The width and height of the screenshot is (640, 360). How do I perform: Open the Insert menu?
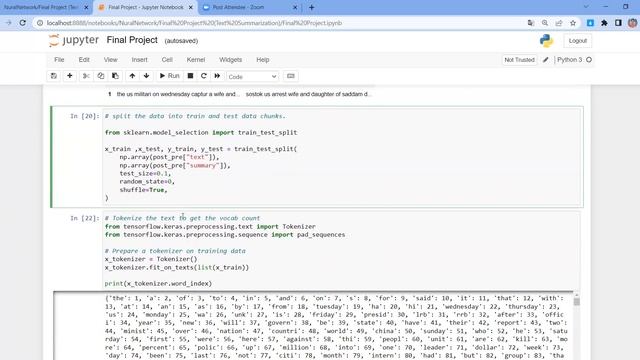coord(140,60)
